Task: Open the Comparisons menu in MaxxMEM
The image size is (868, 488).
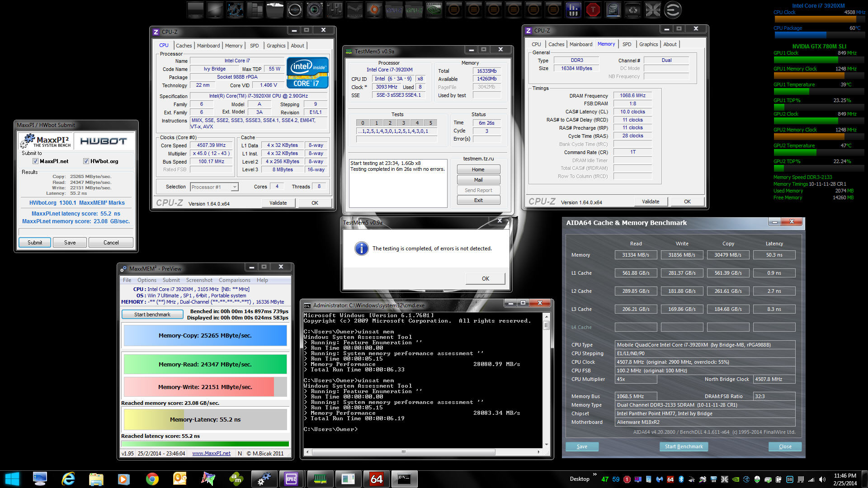Action: (x=234, y=280)
